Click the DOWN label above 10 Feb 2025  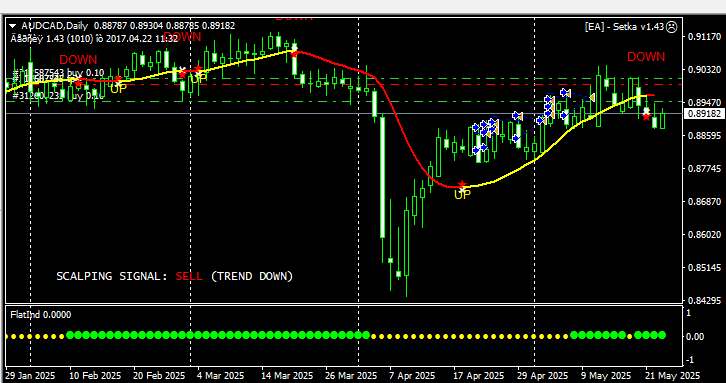click(78, 60)
